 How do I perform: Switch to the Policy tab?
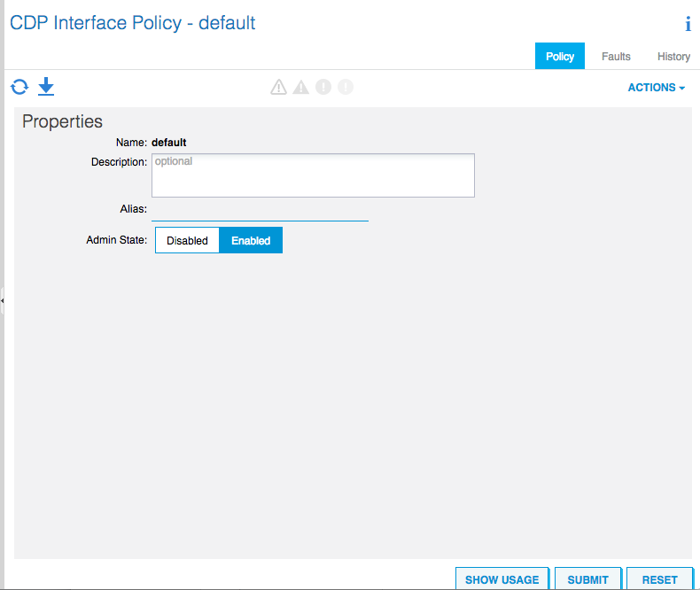[560, 56]
